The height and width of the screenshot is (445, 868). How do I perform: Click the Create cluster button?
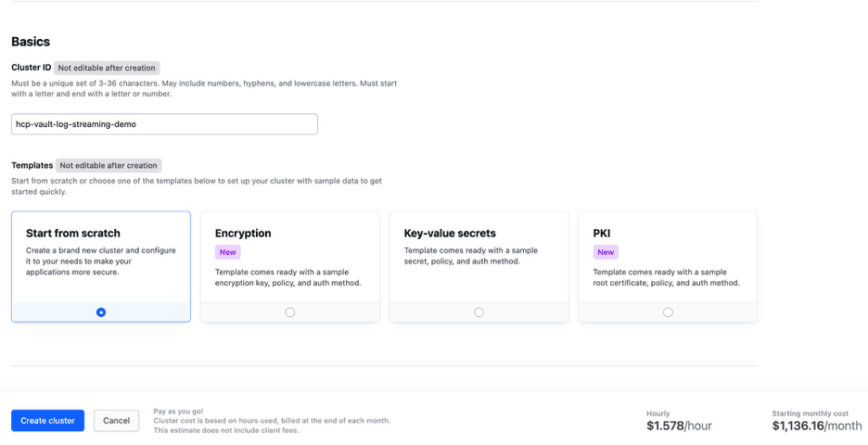[47, 420]
